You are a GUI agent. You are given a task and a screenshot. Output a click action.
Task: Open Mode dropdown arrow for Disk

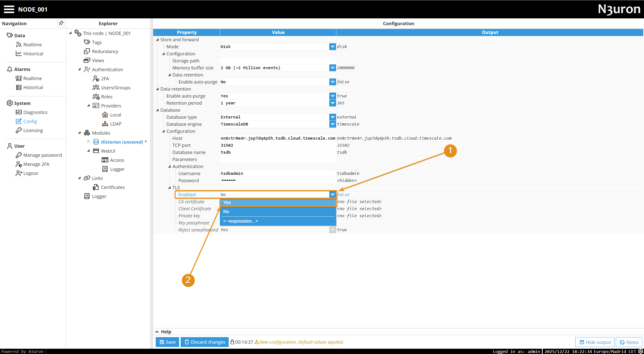click(x=333, y=47)
